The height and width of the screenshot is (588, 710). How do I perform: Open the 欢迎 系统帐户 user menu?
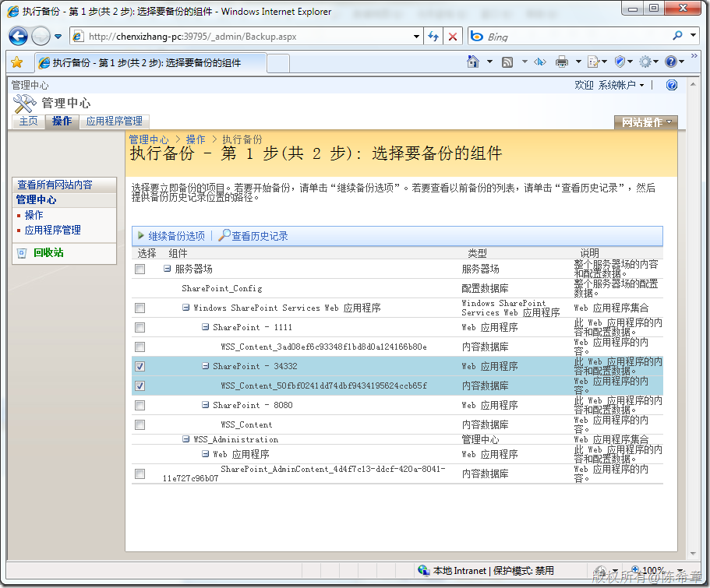point(609,85)
